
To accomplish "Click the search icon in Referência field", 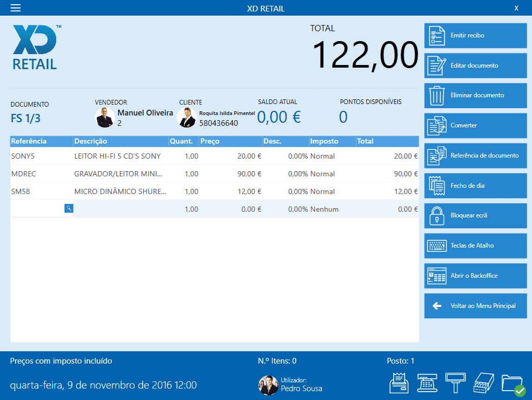I will pos(69,208).
